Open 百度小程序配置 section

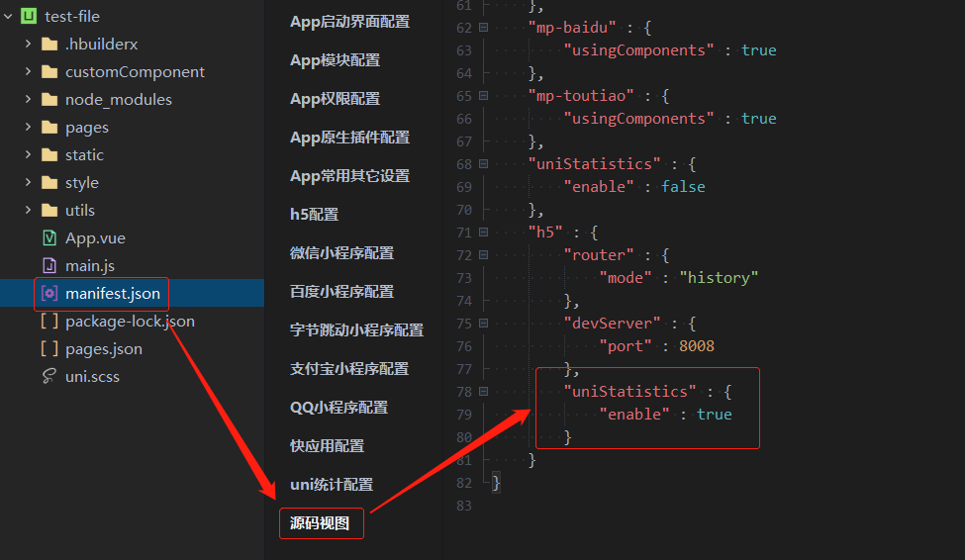(341, 292)
